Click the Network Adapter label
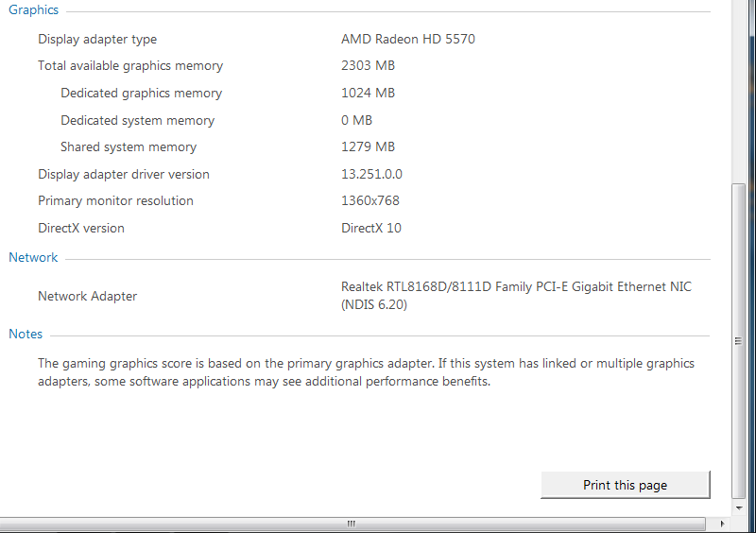 [88, 296]
